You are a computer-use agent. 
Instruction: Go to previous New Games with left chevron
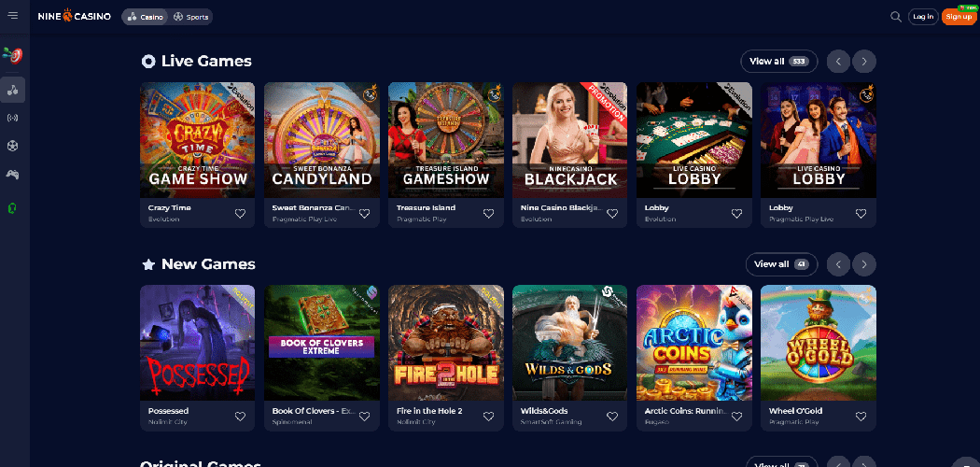pos(838,264)
